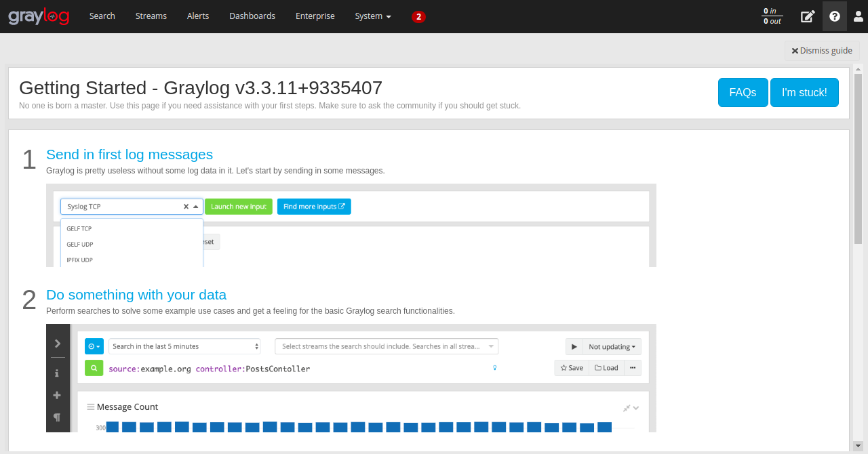Click the Load saved search button

pos(606,368)
